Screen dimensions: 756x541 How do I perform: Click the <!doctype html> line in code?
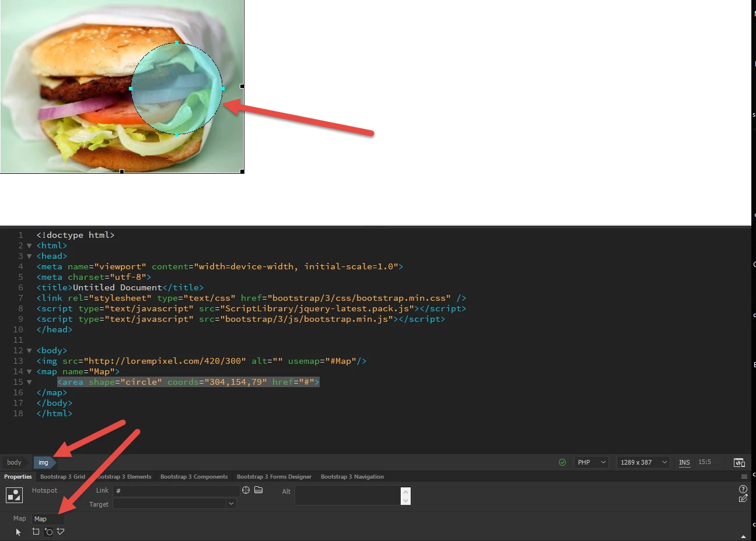[x=76, y=235]
